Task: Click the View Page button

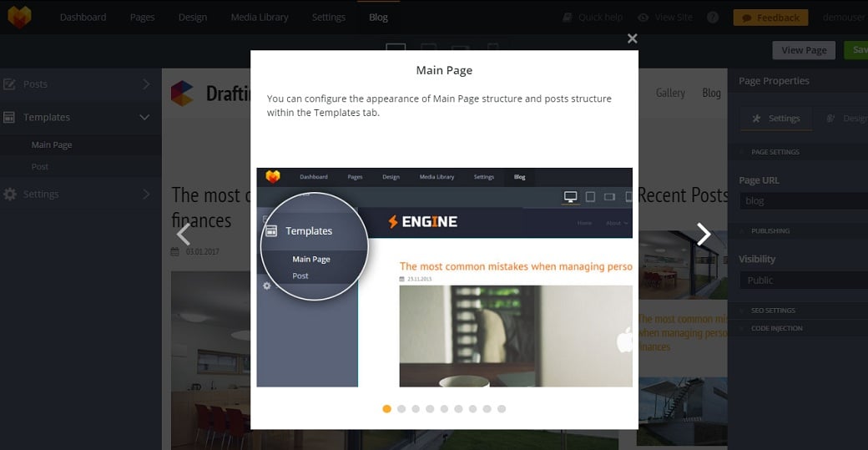Action: (803, 50)
